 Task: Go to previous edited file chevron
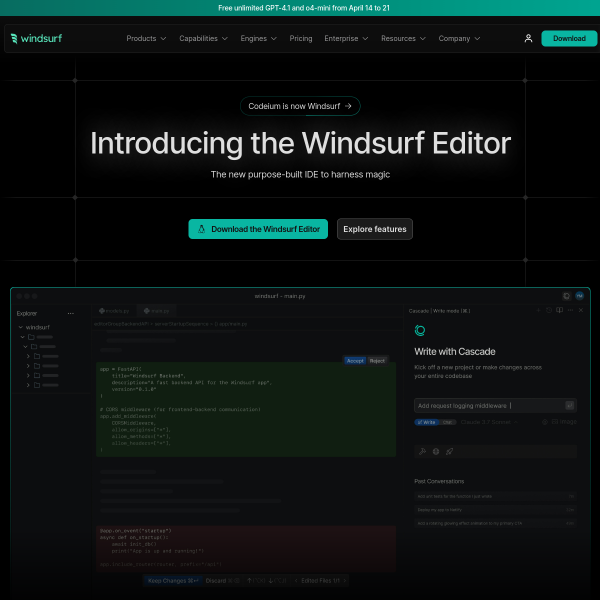point(296,580)
